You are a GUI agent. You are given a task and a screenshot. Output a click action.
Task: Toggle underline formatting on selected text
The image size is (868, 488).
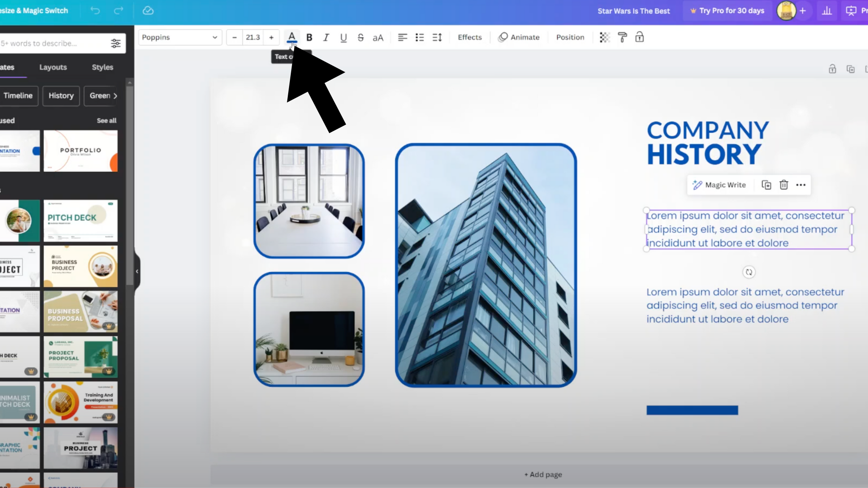(343, 37)
